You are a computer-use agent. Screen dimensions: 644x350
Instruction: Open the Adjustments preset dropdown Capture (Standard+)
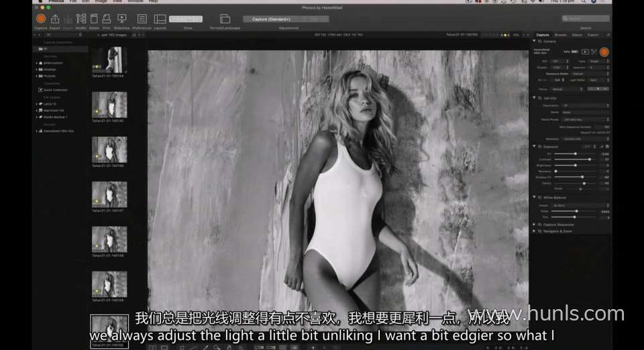(286, 19)
